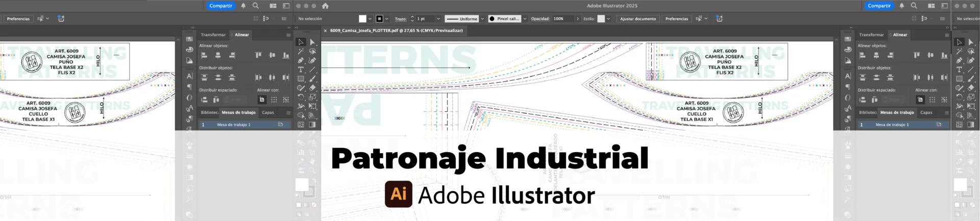Select the Pen tool below the Home icon
This screenshot has height=221, width=980.
point(301,61)
